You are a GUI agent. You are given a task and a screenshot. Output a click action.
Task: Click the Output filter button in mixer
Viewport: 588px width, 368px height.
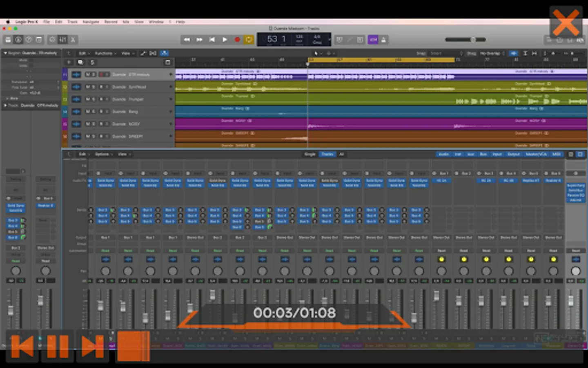point(513,154)
